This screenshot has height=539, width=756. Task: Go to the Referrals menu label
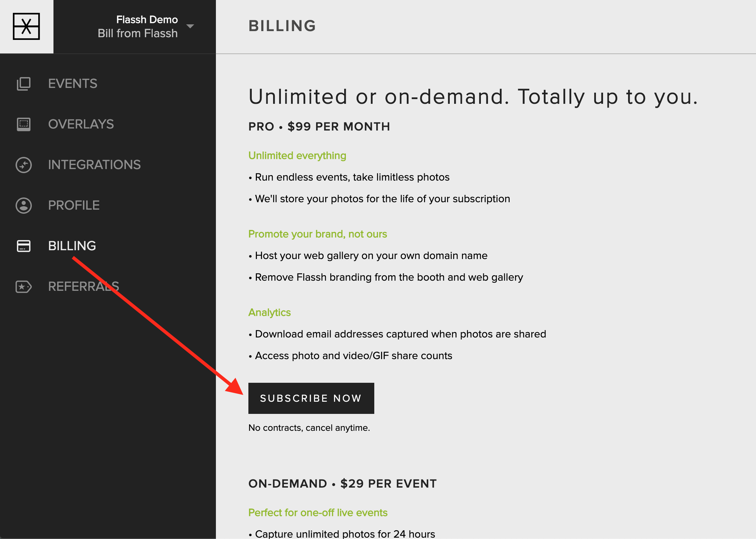click(84, 286)
